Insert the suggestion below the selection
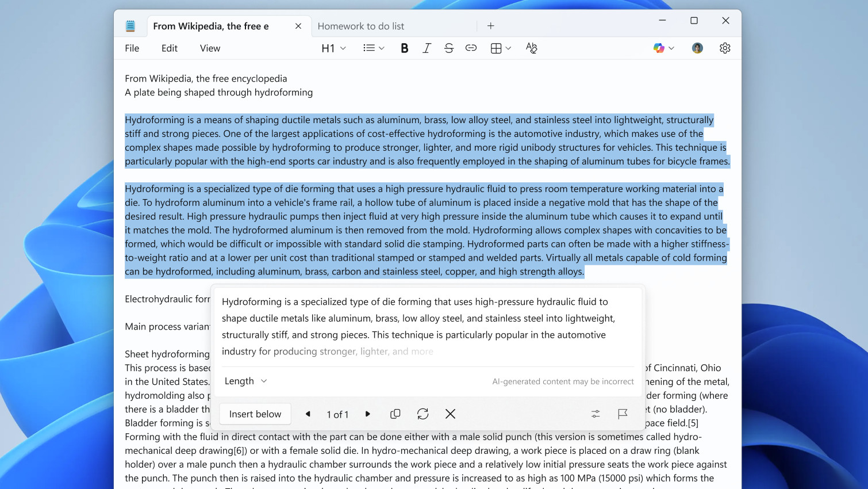The height and width of the screenshot is (489, 868). tap(255, 414)
